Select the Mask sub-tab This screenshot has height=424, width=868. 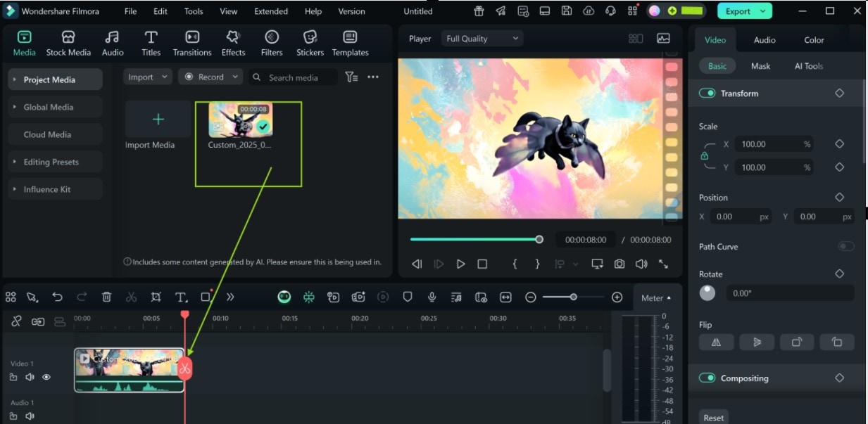tap(760, 66)
